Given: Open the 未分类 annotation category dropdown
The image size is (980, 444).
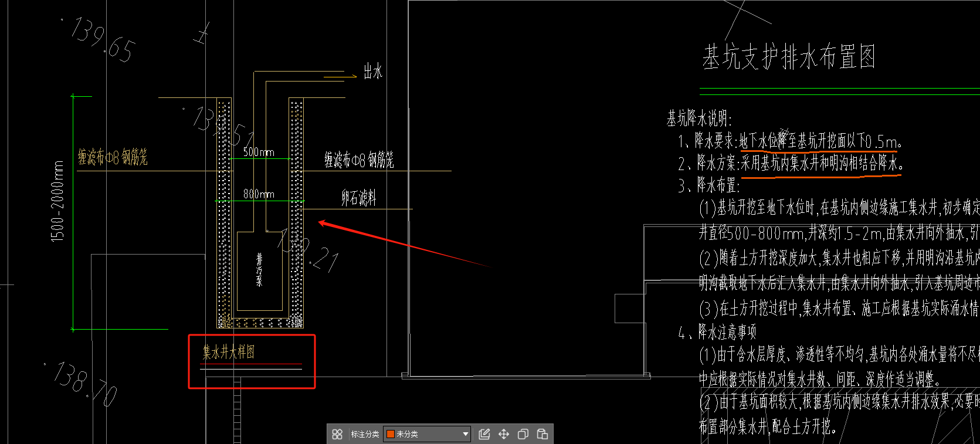Looking at the screenshot, I should click(427, 434).
